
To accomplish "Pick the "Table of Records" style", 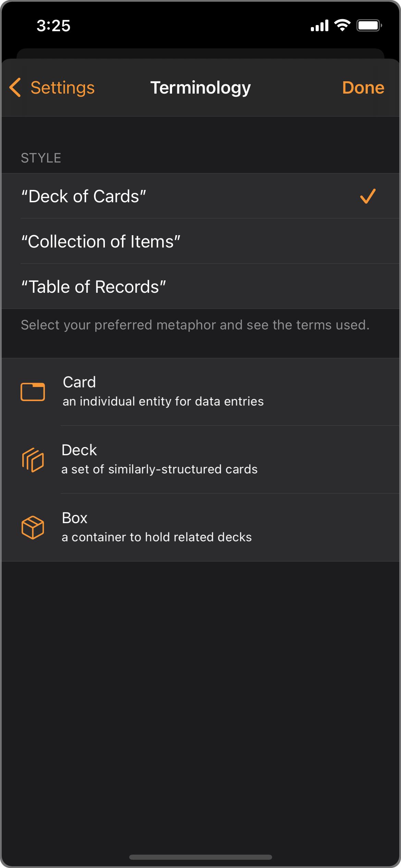I will click(x=94, y=287).
